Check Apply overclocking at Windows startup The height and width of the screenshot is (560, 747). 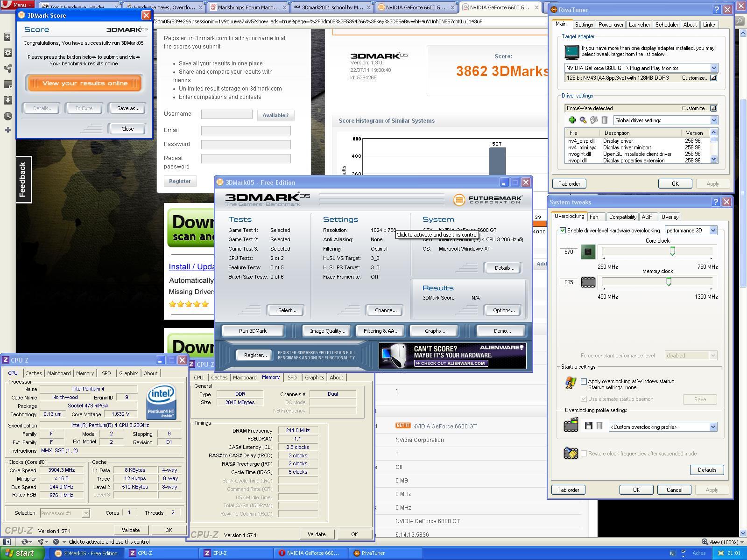pyautogui.click(x=584, y=381)
